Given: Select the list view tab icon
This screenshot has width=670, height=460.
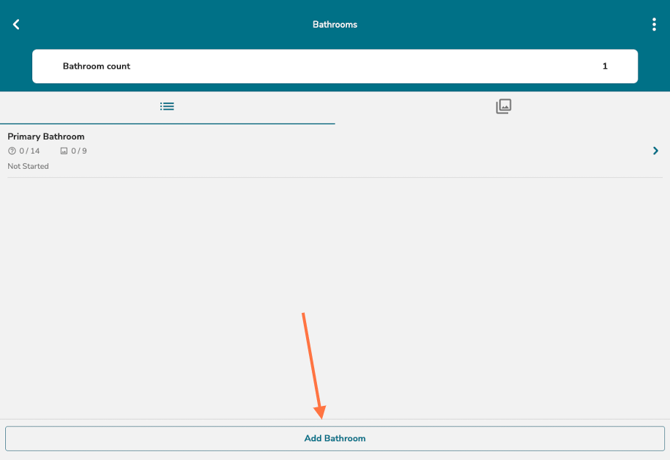Looking at the screenshot, I should [x=167, y=106].
